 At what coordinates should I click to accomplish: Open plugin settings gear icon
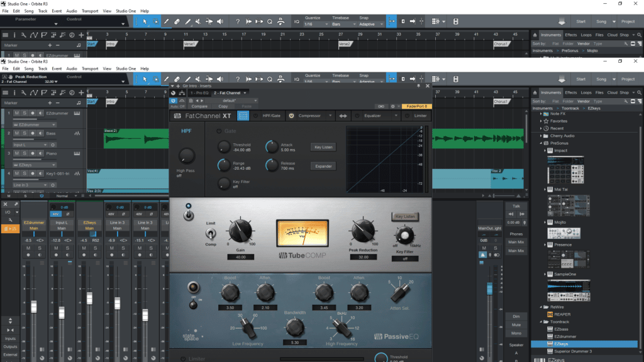[392, 106]
